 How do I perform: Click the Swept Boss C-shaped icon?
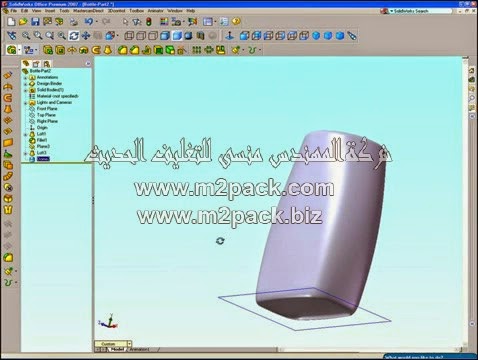tap(96, 50)
